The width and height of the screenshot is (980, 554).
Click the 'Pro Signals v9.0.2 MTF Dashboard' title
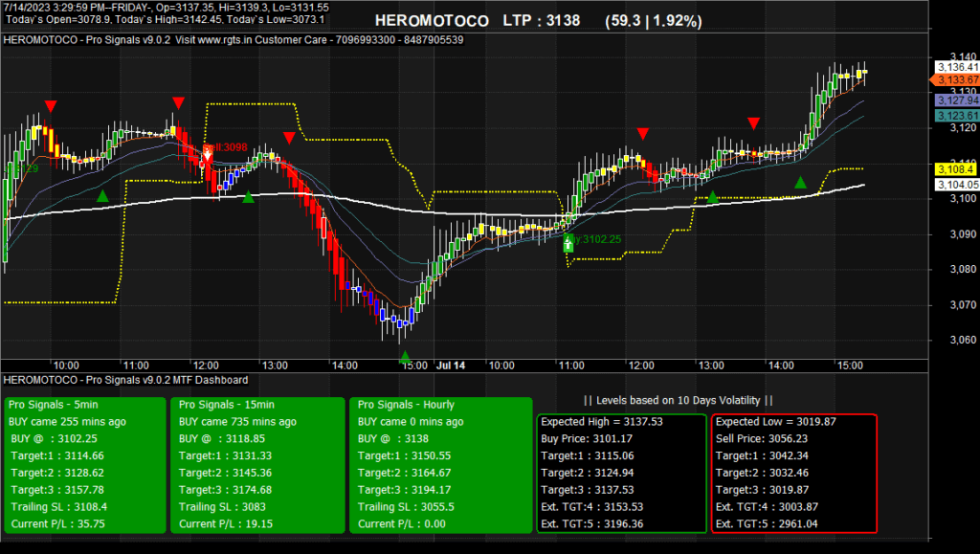point(167,380)
